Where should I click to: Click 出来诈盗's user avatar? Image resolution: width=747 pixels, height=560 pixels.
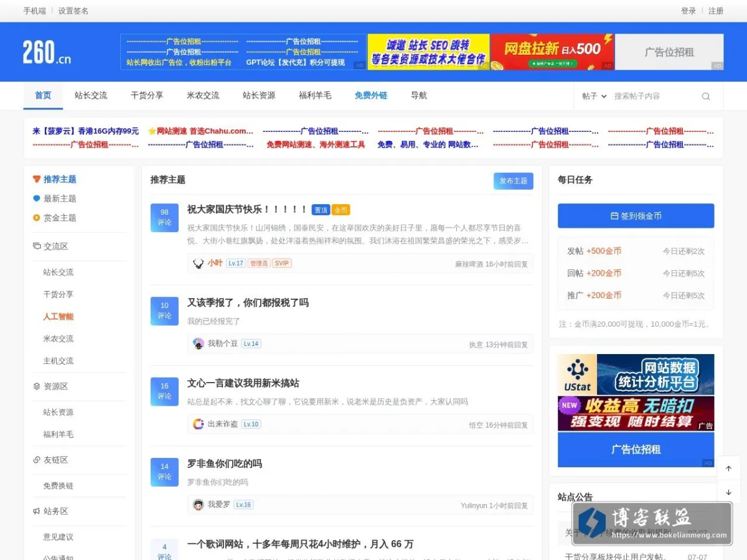(199, 424)
